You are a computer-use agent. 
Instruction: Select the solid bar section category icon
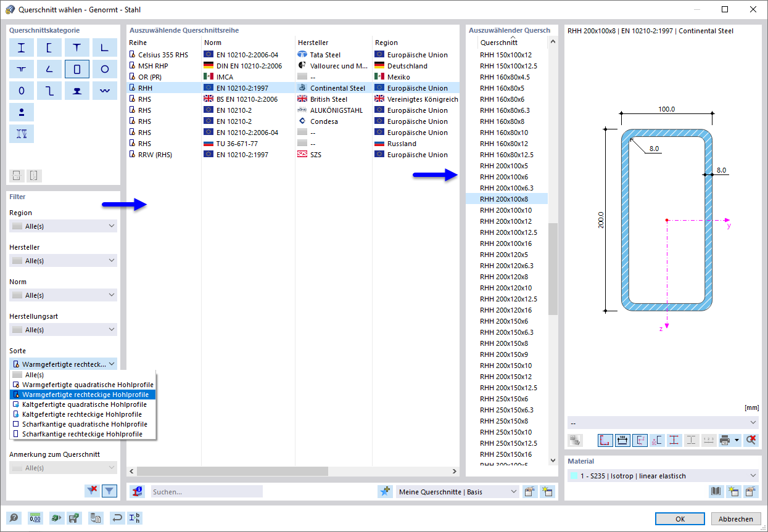click(22, 112)
